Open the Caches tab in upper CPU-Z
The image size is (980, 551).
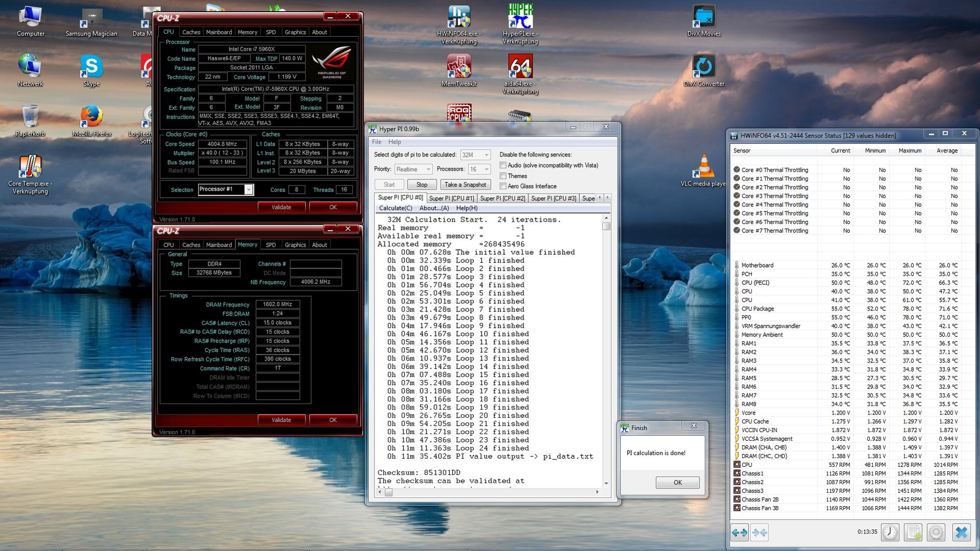(191, 32)
